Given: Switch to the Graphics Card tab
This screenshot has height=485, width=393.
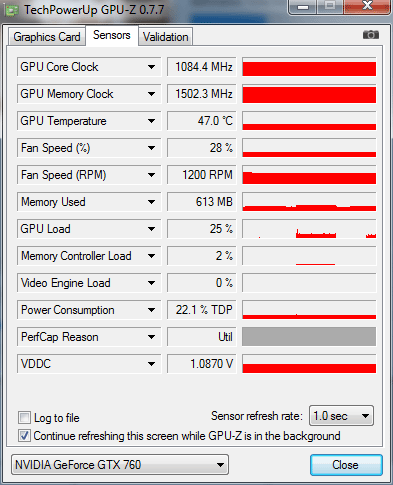Looking at the screenshot, I should click(x=47, y=37).
